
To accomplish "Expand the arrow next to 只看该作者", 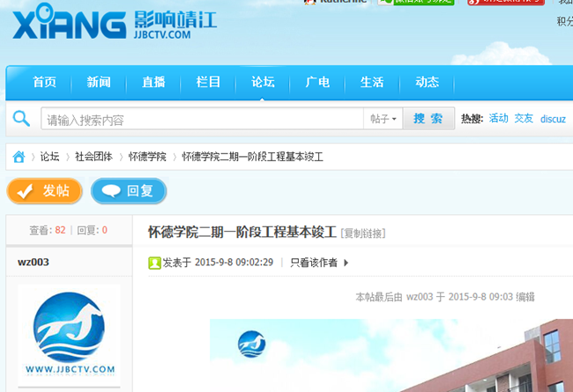I will pyautogui.click(x=346, y=263).
